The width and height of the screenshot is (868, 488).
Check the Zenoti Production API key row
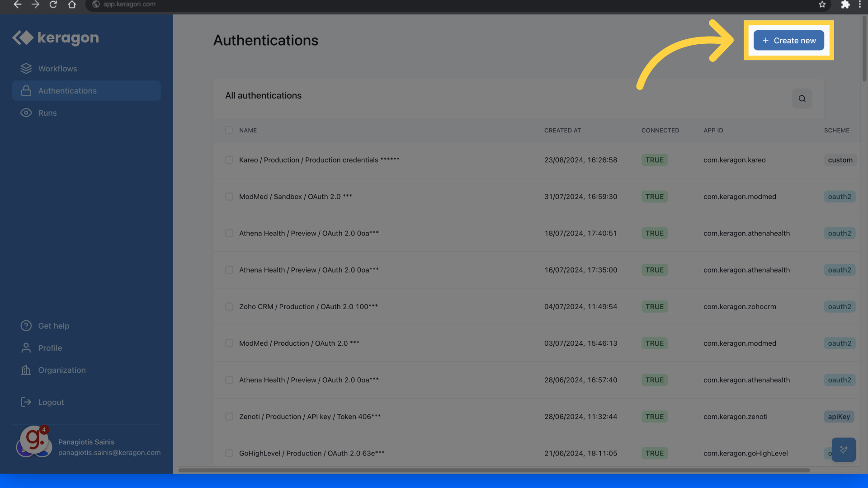pos(229,417)
